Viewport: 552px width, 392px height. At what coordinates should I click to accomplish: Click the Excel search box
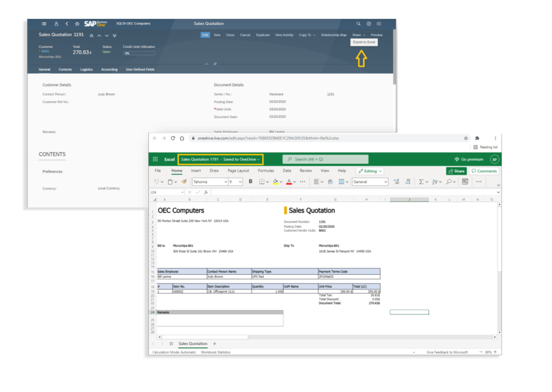pyautogui.click(x=326, y=159)
